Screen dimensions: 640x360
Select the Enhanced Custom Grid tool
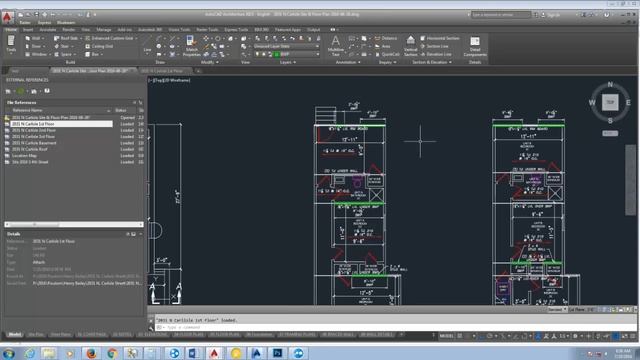tap(109, 38)
